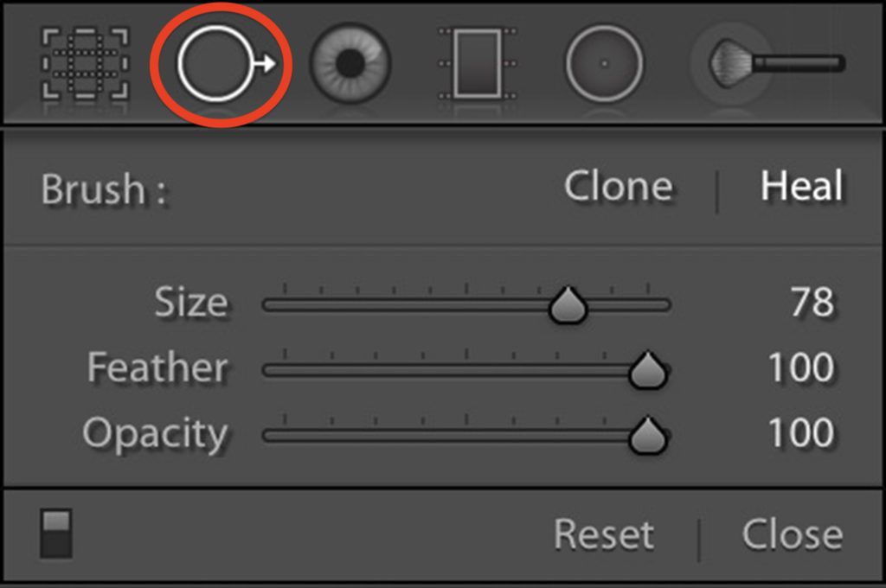Click the Size value field showing 78
886x588 pixels.
812,303
